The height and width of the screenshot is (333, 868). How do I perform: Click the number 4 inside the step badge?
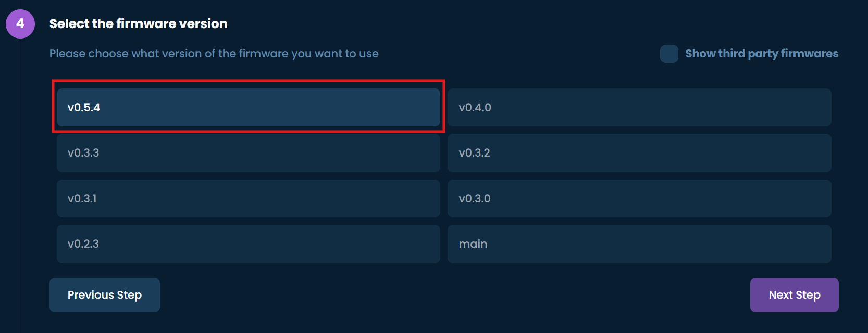[20, 23]
